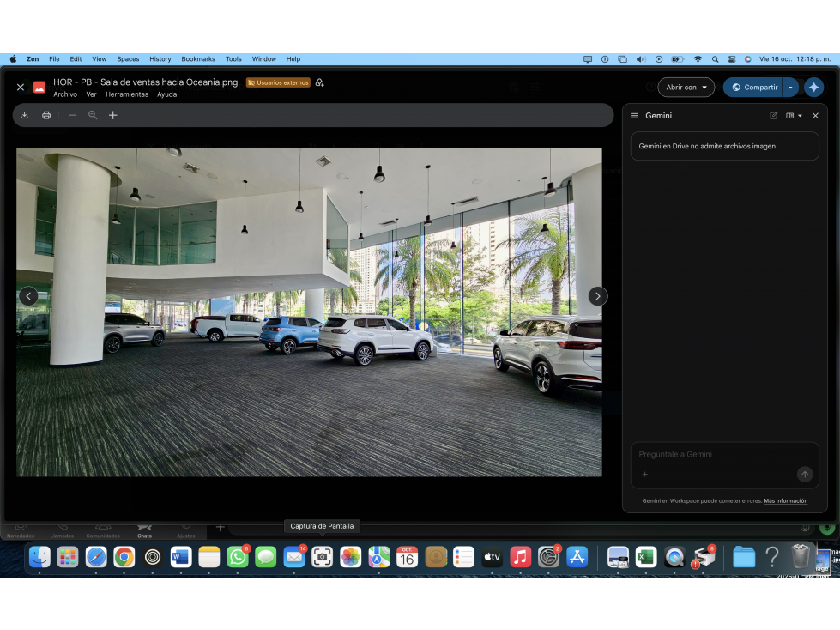Viewport: 840px width, 630px height.
Task: Go to the previous image with left arrow
Action: coord(28,296)
